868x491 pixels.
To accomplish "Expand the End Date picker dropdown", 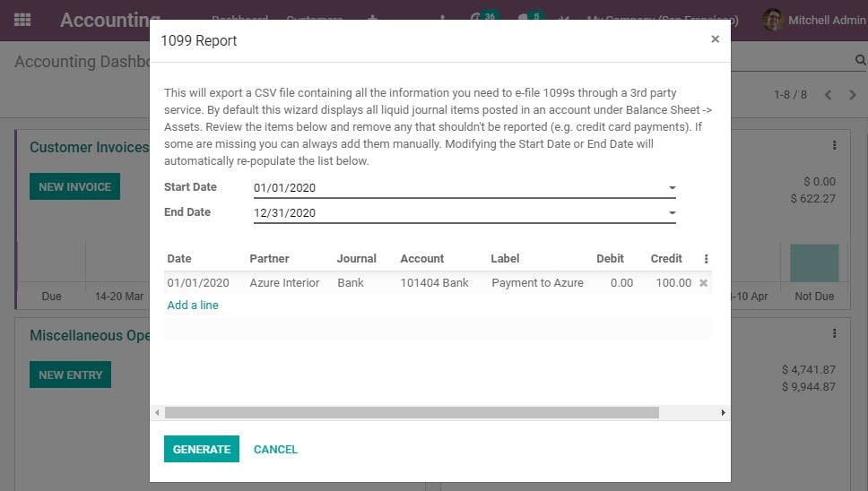I will [672, 213].
